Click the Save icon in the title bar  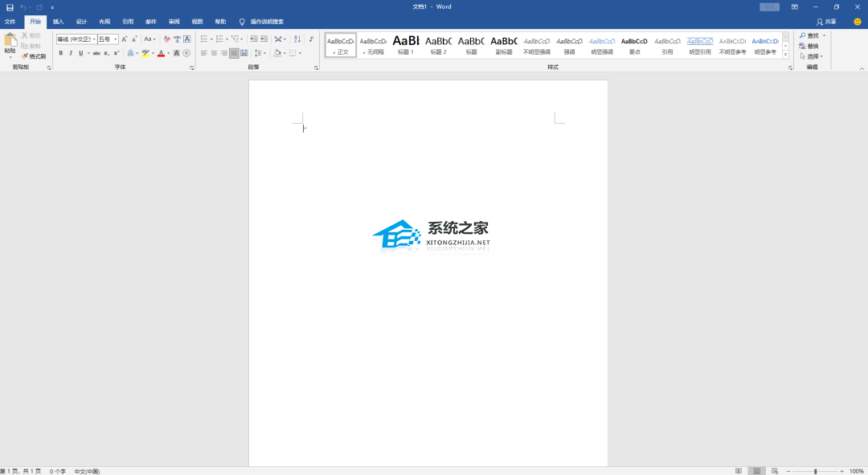[x=10, y=7]
